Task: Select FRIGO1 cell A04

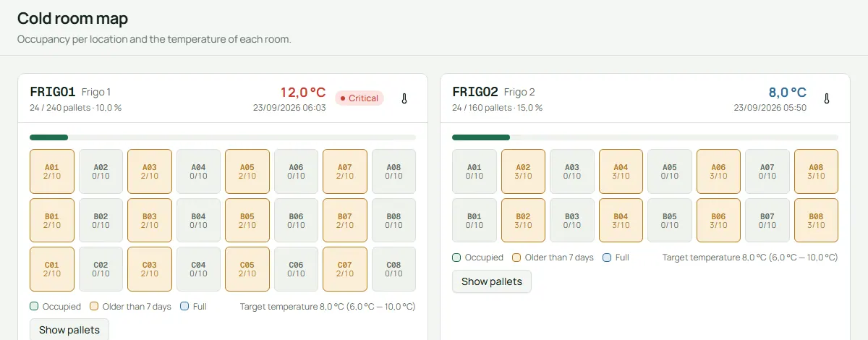Action: 198,171
